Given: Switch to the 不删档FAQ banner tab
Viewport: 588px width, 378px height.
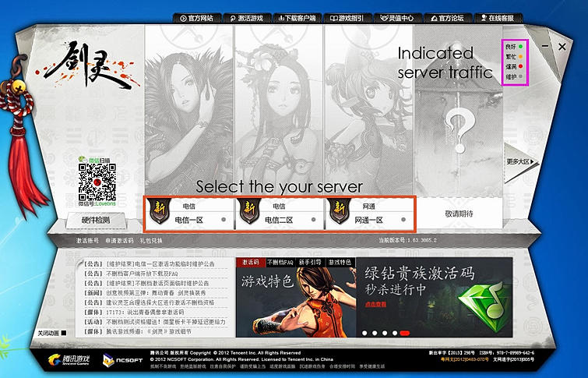Looking at the screenshot, I should tap(280, 262).
